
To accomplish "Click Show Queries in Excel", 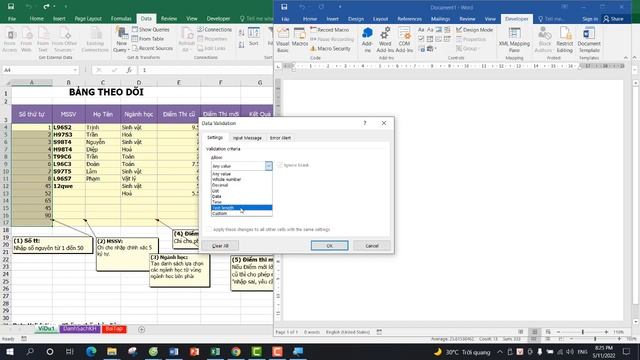I will [150, 29].
